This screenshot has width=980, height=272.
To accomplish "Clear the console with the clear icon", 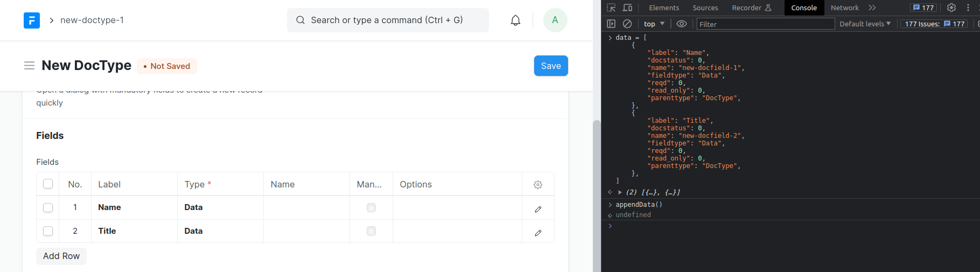I will click(x=627, y=24).
